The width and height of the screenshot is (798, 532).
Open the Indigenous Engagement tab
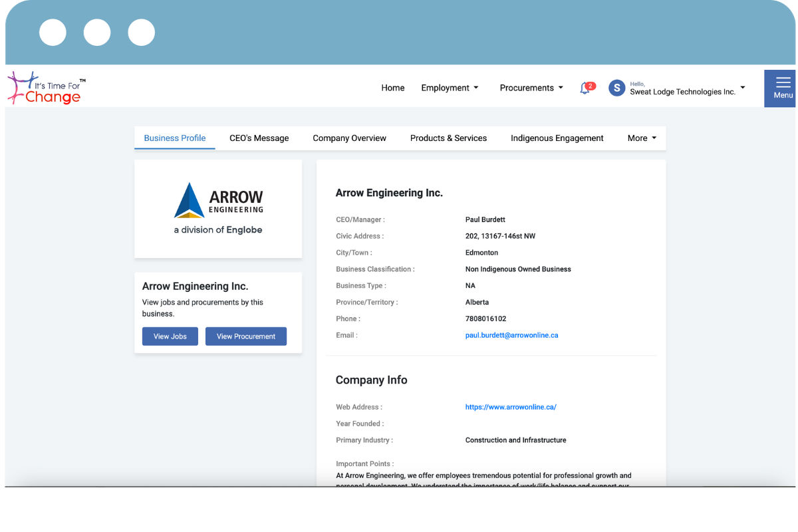(557, 138)
